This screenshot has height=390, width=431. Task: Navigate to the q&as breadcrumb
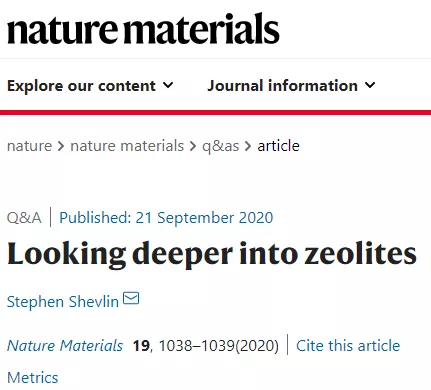[x=221, y=147]
